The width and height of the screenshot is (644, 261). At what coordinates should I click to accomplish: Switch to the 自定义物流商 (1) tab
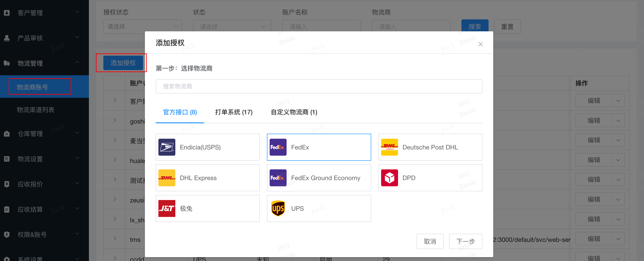coord(294,112)
